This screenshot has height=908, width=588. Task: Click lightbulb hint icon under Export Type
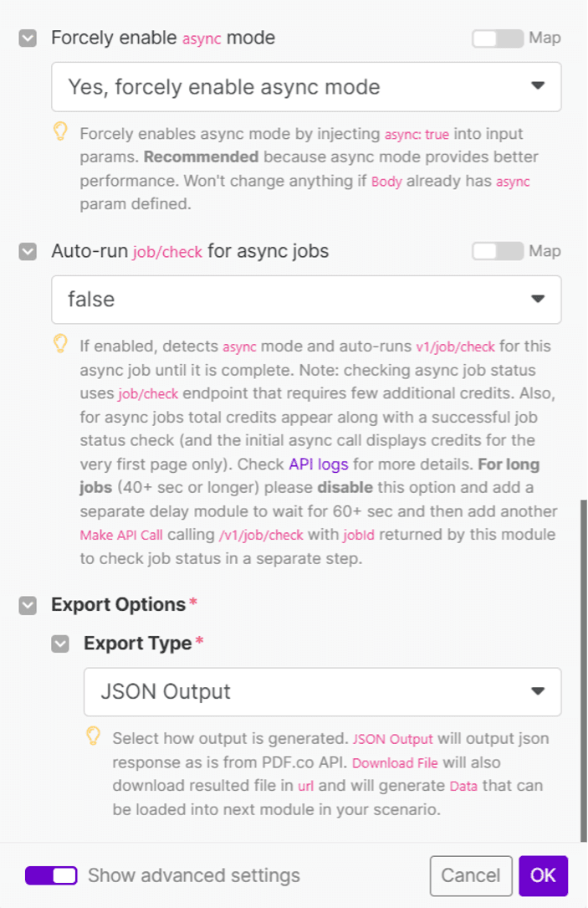(93, 736)
